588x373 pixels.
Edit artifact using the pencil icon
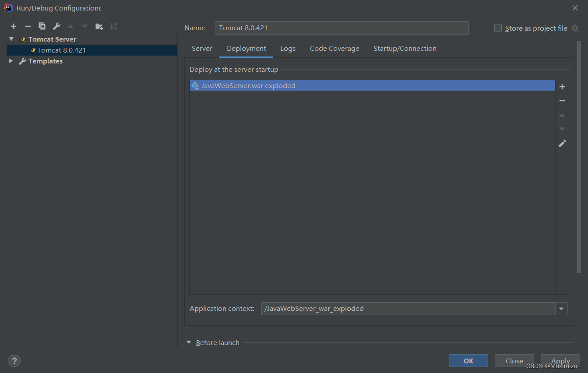(562, 143)
